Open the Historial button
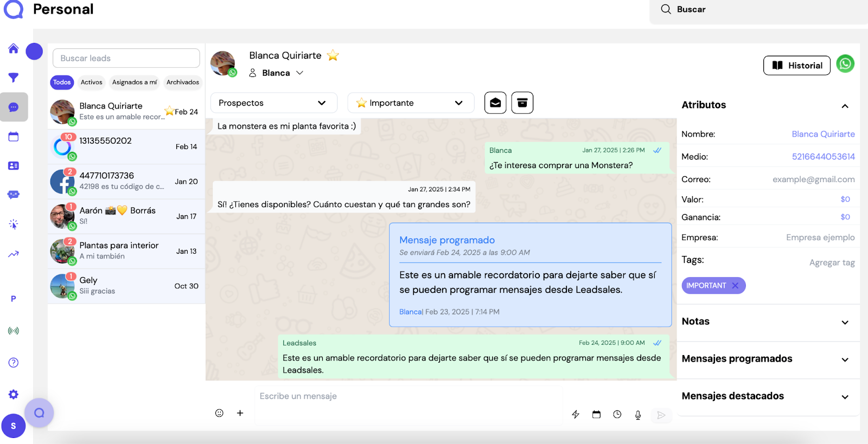 coord(797,66)
